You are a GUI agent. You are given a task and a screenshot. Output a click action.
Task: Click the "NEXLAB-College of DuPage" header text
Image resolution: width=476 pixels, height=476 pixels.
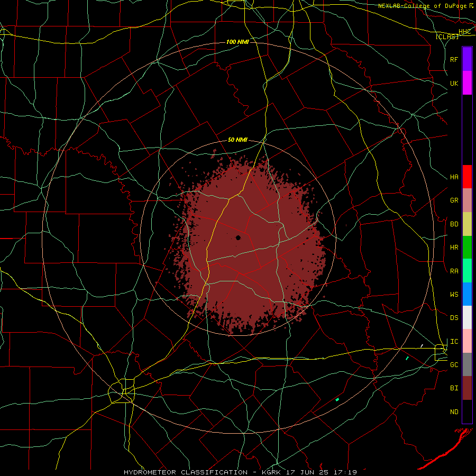pyautogui.click(x=422, y=6)
